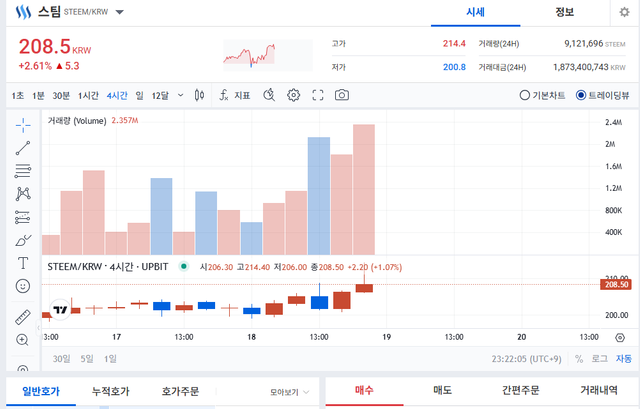This screenshot has height=409, width=640.
Task: Click the 24H volume 9,121,696 value
Action: click(x=584, y=44)
